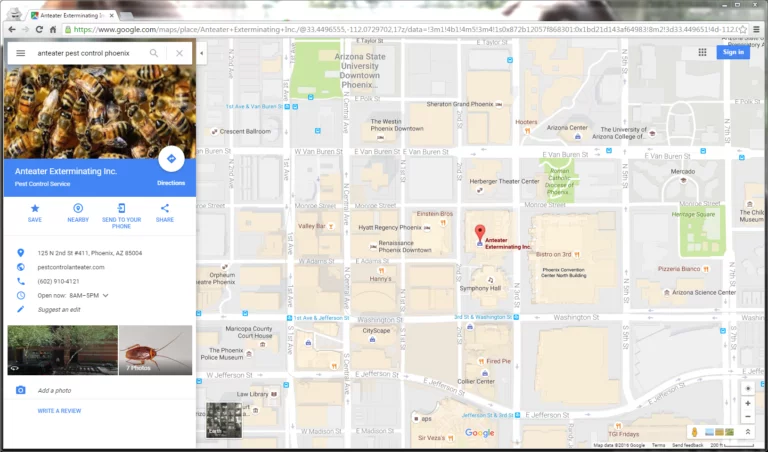Viewport: 768px width, 452px height.
Task: Click the Terms link at map bottom
Action: point(658,445)
